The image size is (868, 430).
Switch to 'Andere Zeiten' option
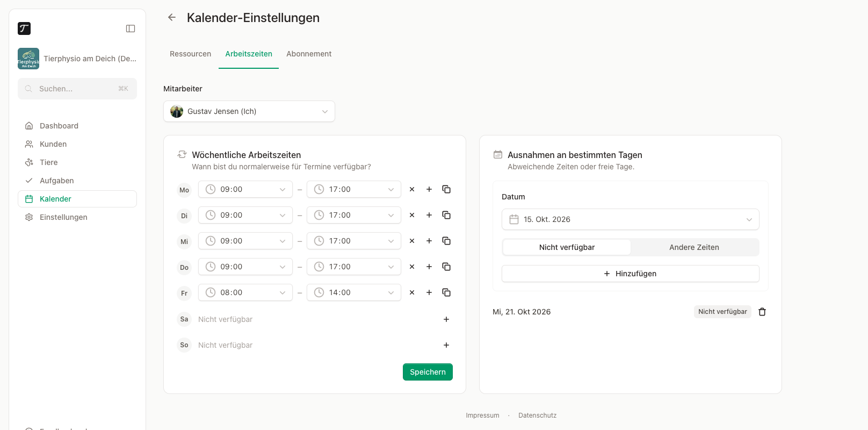[x=694, y=247]
